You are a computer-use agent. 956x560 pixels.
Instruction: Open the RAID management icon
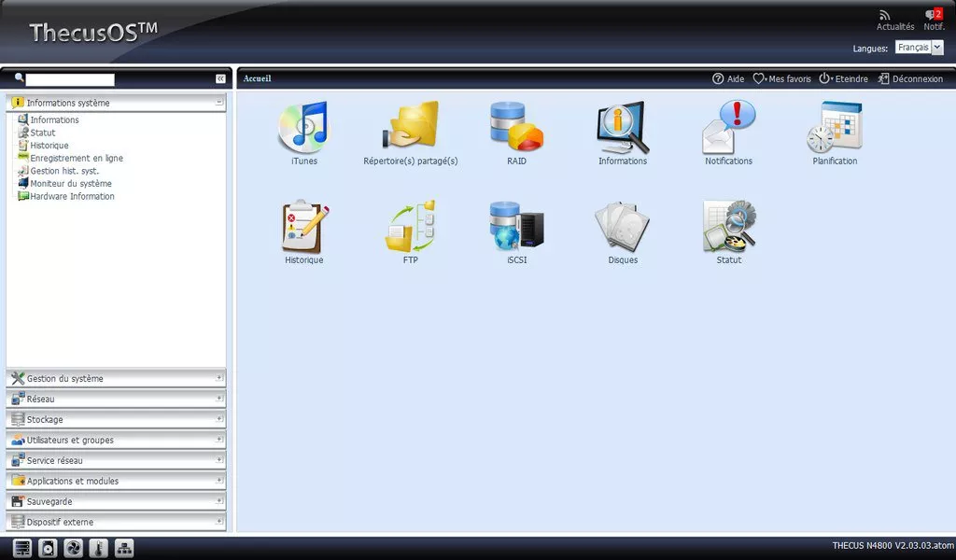coord(516,129)
